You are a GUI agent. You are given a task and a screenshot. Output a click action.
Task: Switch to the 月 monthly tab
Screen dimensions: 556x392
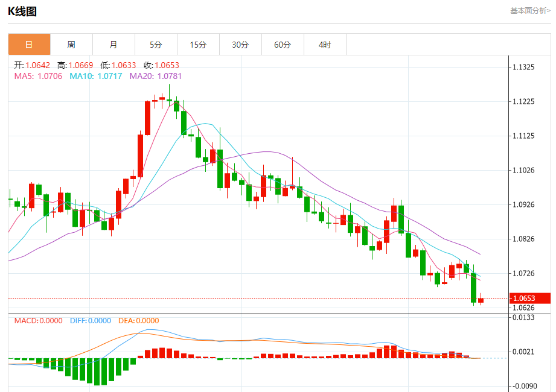coord(113,45)
